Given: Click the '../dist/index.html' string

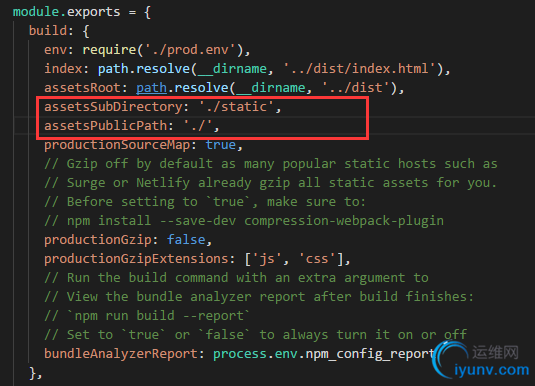Looking at the screenshot, I should click(360, 69).
